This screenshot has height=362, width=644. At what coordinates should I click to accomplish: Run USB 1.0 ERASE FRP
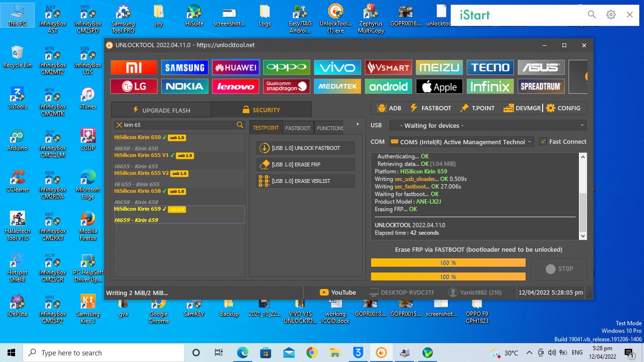coord(305,165)
